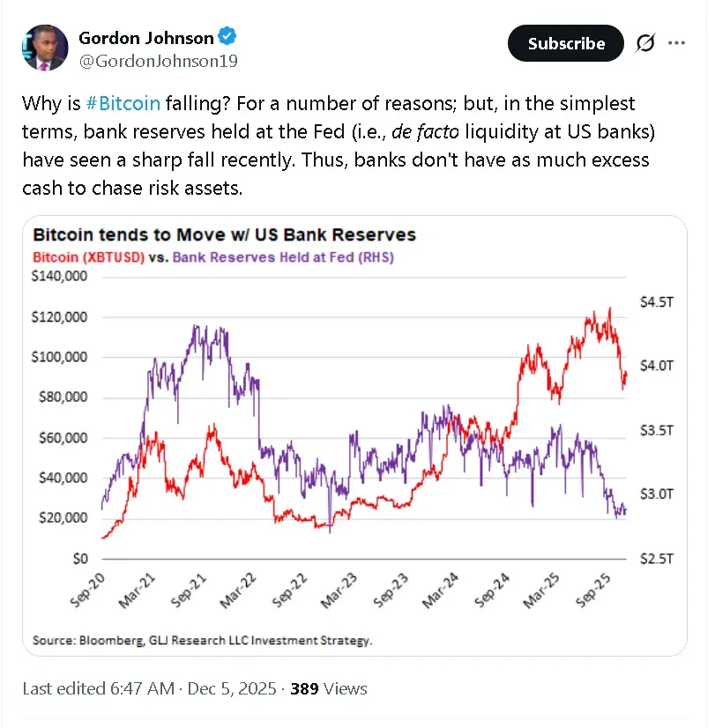Click the Bloomberg source line under the chart
The width and height of the screenshot is (715, 728).
202,641
